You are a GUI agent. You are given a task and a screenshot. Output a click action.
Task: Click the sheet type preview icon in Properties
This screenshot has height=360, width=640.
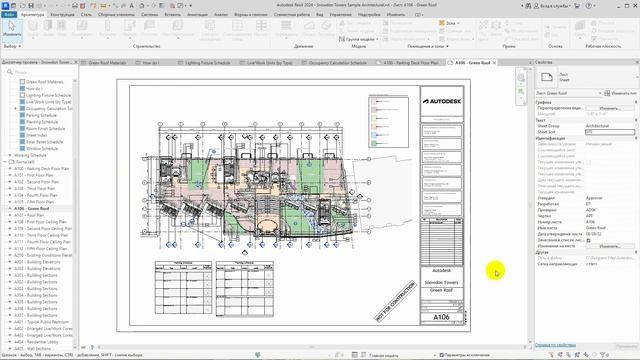[547, 77]
